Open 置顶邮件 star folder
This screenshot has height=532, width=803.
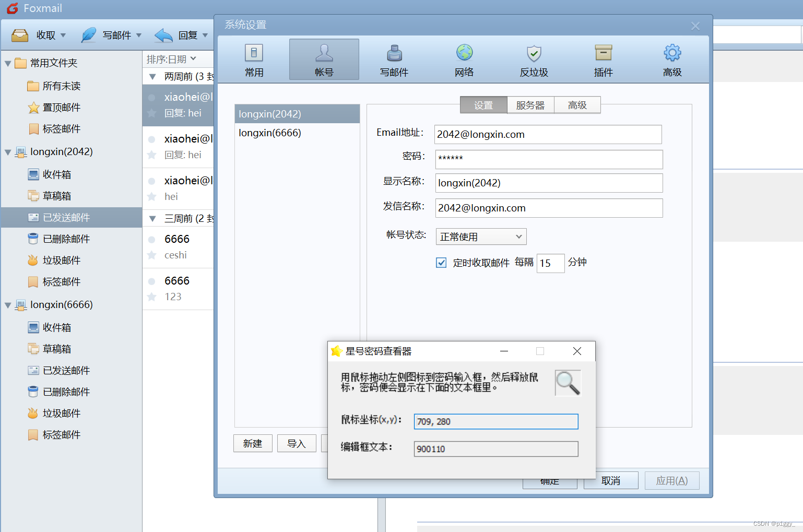click(x=54, y=107)
